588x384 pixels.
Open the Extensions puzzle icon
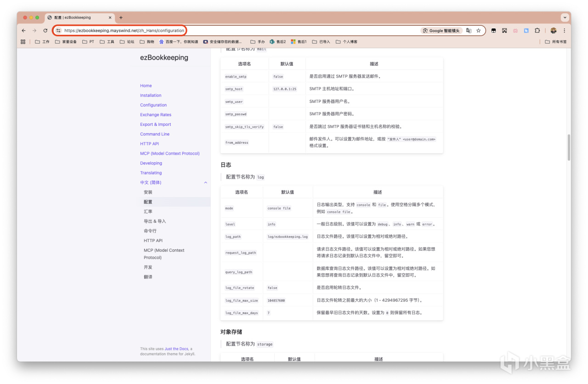(537, 31)
